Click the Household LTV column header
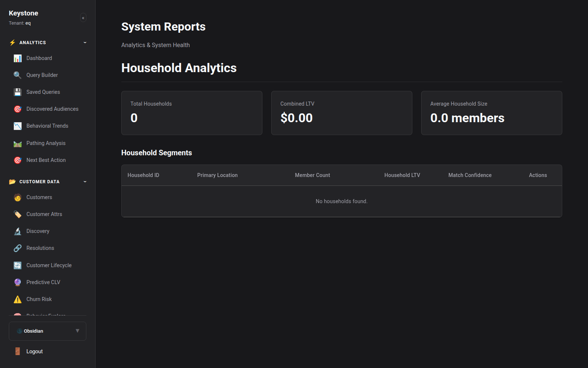 (402, 175)
